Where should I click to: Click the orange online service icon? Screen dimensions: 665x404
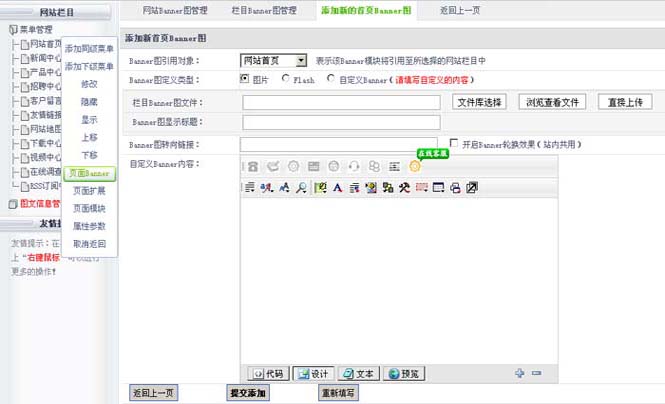(x=415, y=166)
